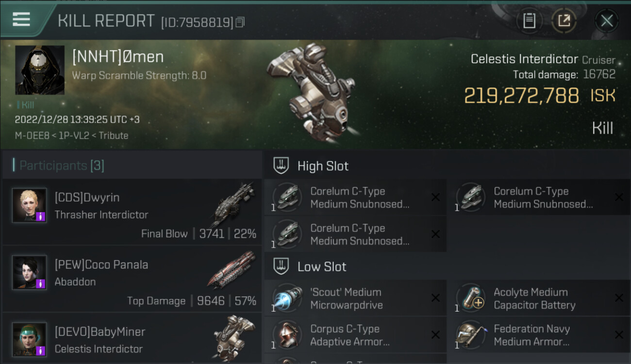Open Coco Panala's pilot portrait
Viewport: 631px width, 364px height.
(x=29, y=273)
